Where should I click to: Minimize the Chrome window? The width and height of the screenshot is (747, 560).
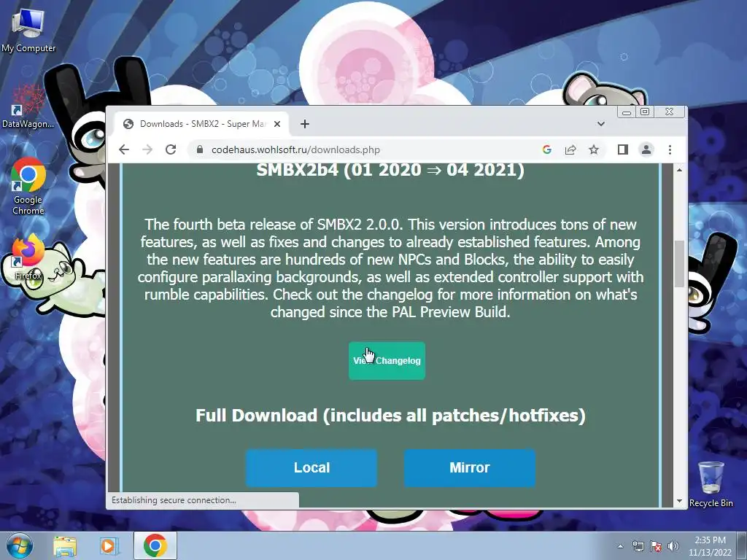[x=627, y=112]
